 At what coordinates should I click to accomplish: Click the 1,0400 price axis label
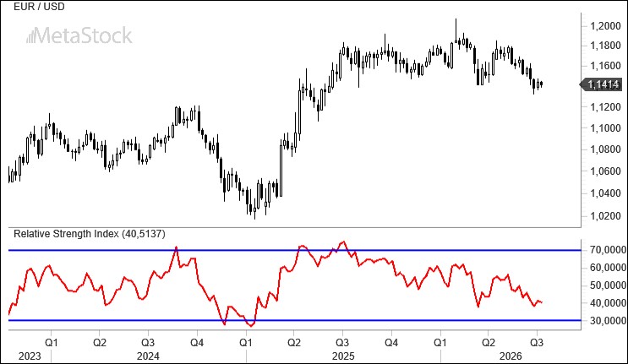point(605,193)
